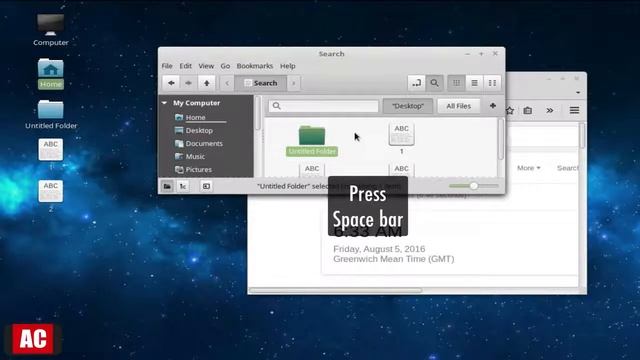The width and height of the screenshot is (640, 360).
Task: Open the Go menu
Action: [x=225, y=66]
